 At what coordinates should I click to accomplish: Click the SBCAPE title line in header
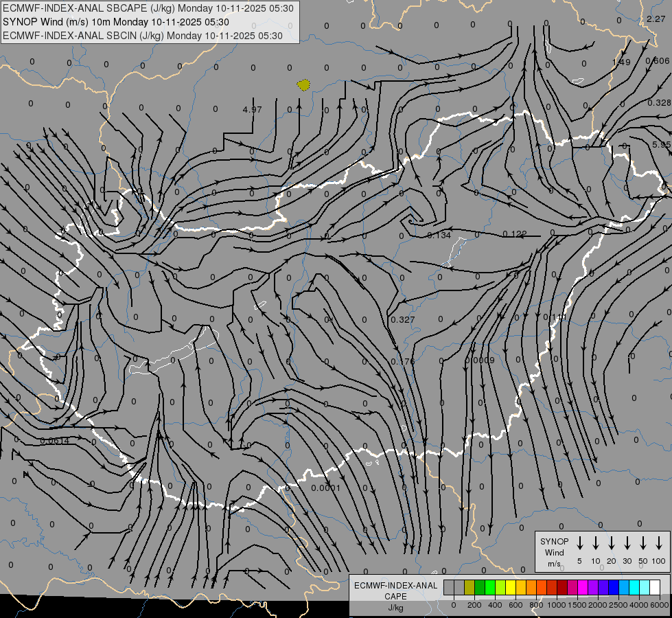[148, 8]
